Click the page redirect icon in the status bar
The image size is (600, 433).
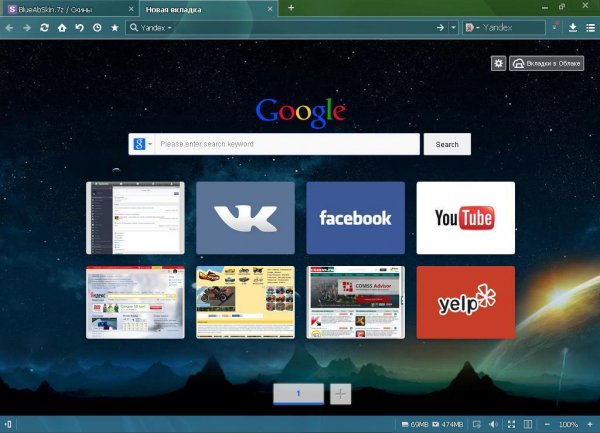[476, 424]
